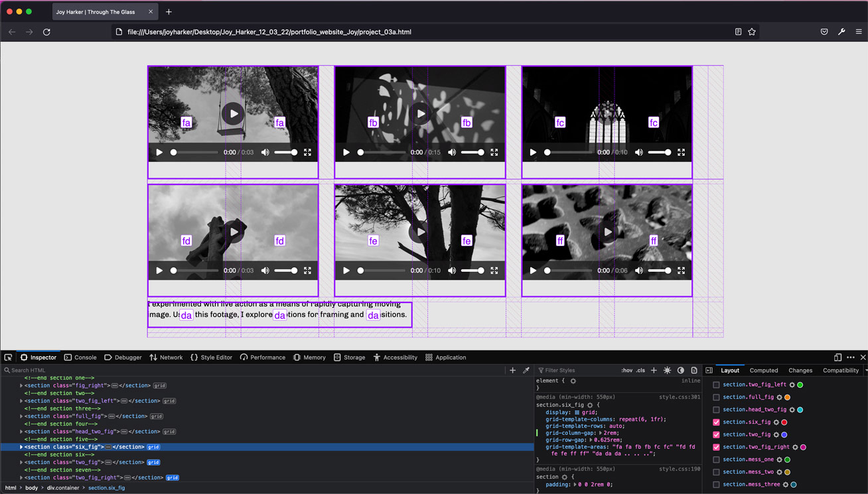Open a new browser tab
Viewport: 868px width, 494px height.
(x=169, y=12)
